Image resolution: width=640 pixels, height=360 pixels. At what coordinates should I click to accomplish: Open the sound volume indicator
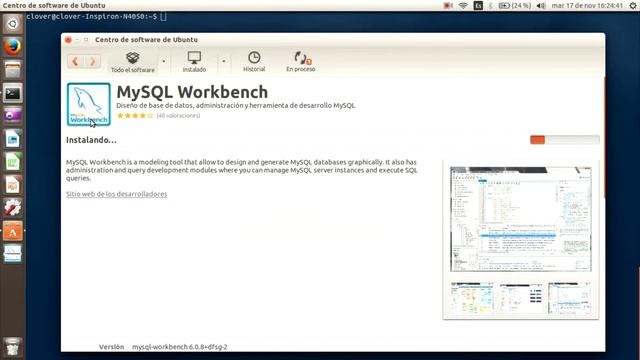point(541,5)
